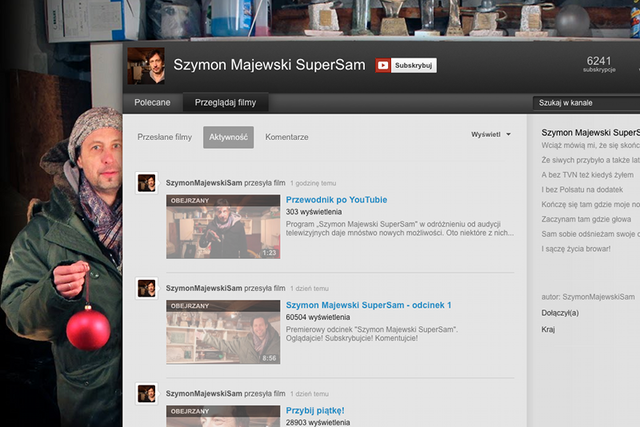This screenshot has height=427, width=640.
Task: Open the Polecane tab
Action: point(153,102)
